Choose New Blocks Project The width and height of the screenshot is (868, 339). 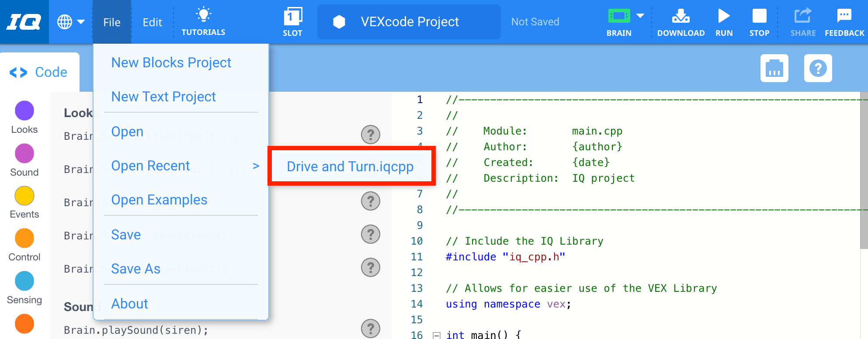(171, 62)
